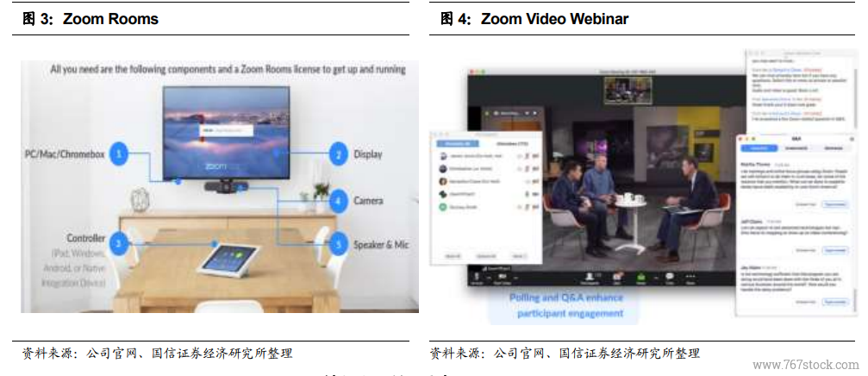Viewport: 868px width, 376px height.
Task: Click the 'Polling and Q&A enhance' caption text
Action: pos(565,298)
